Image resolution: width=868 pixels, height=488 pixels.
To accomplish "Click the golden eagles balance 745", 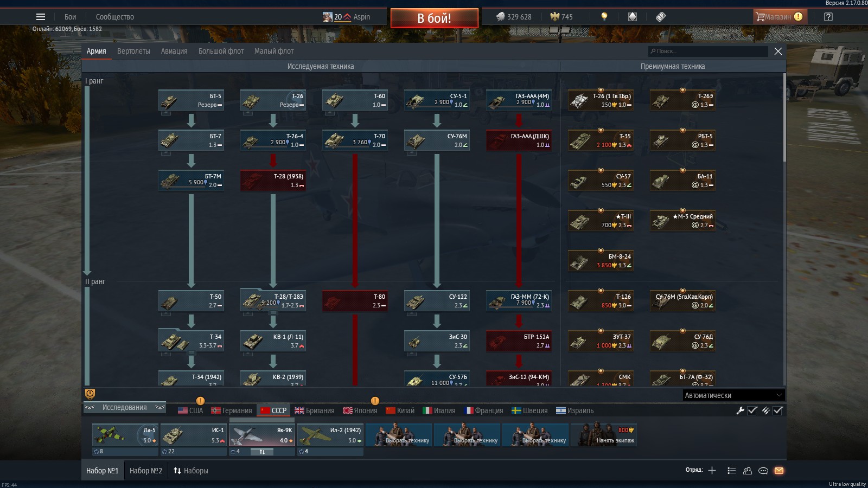I will coord(561,17).
